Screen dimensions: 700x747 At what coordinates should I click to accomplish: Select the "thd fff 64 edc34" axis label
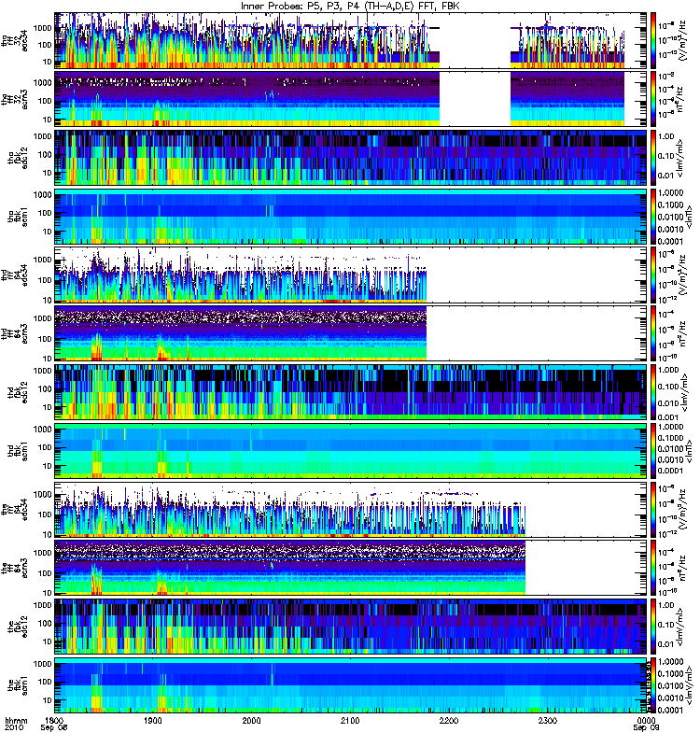click(x=14, y=275)
